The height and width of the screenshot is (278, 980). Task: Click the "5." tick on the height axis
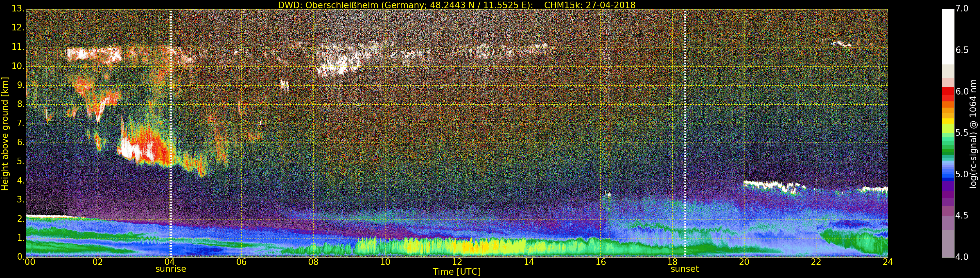[x=21, y=162]
